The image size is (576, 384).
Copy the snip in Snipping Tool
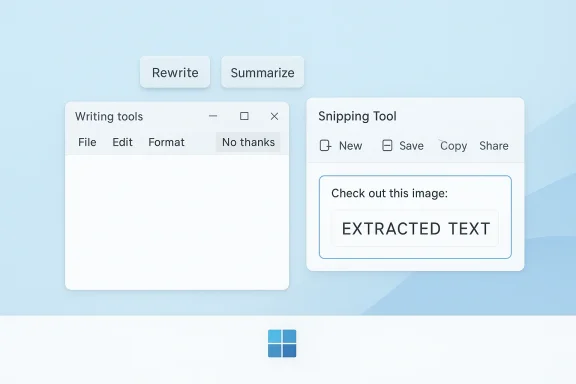pos(453,146)
